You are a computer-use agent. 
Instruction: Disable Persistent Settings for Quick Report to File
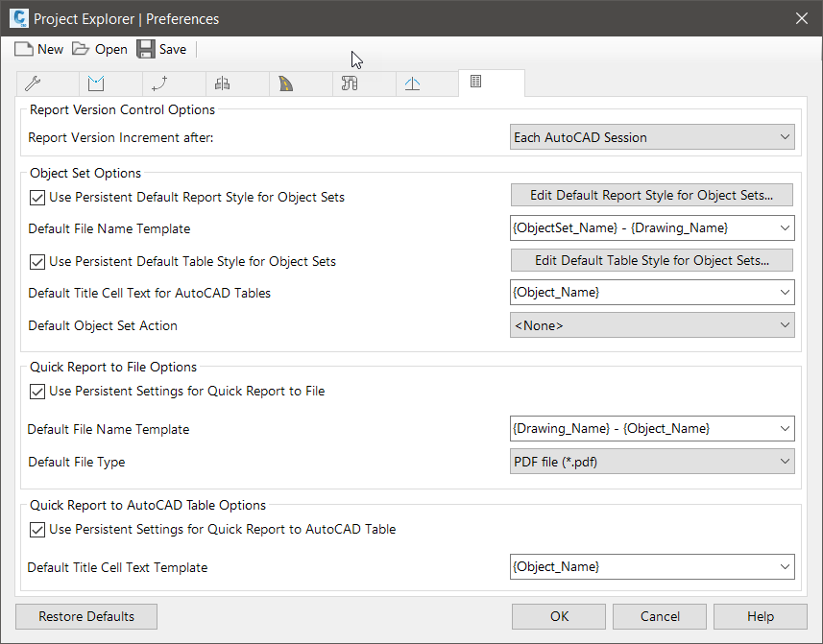point(37,392)
